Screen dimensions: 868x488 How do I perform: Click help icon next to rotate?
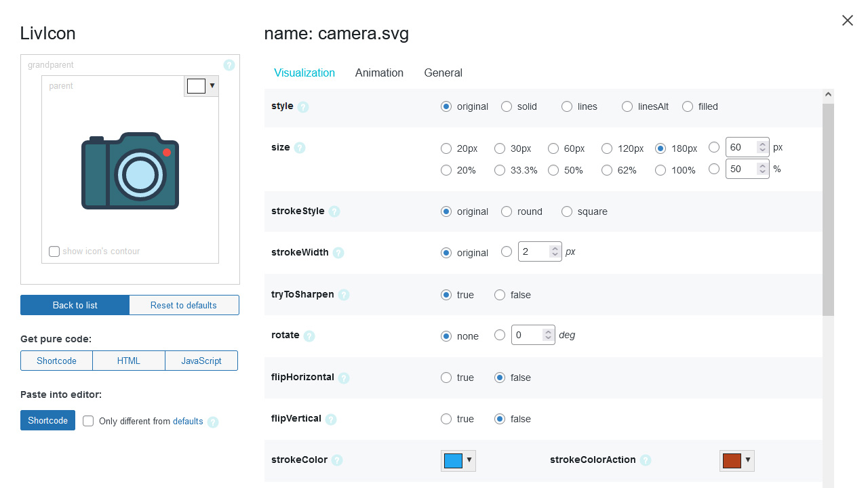click(309, 336)
